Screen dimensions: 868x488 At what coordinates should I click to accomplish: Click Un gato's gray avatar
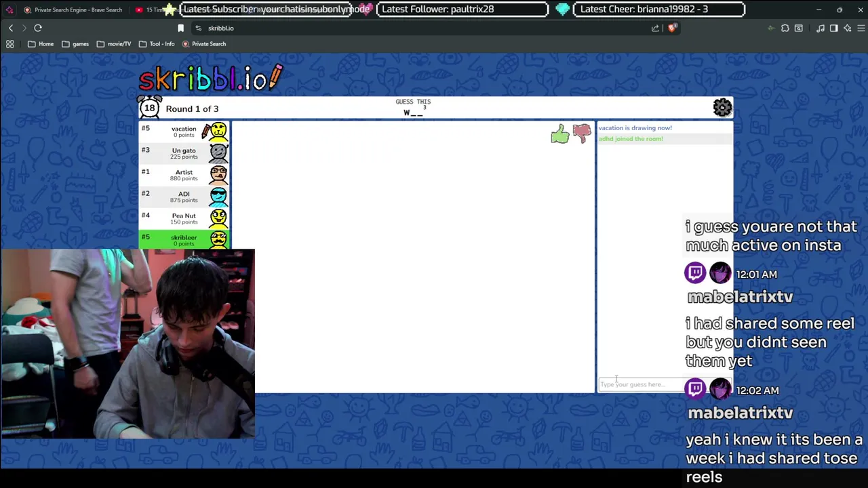coord(218,153)
